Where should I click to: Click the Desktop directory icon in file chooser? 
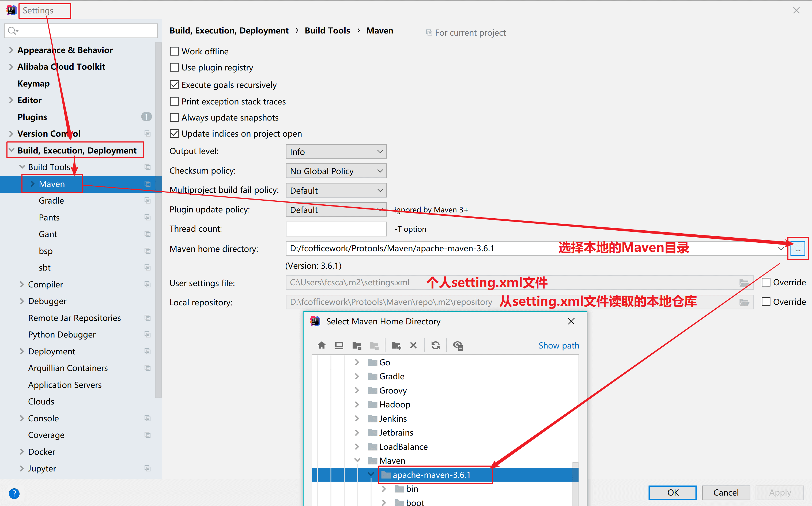point(339,345)
